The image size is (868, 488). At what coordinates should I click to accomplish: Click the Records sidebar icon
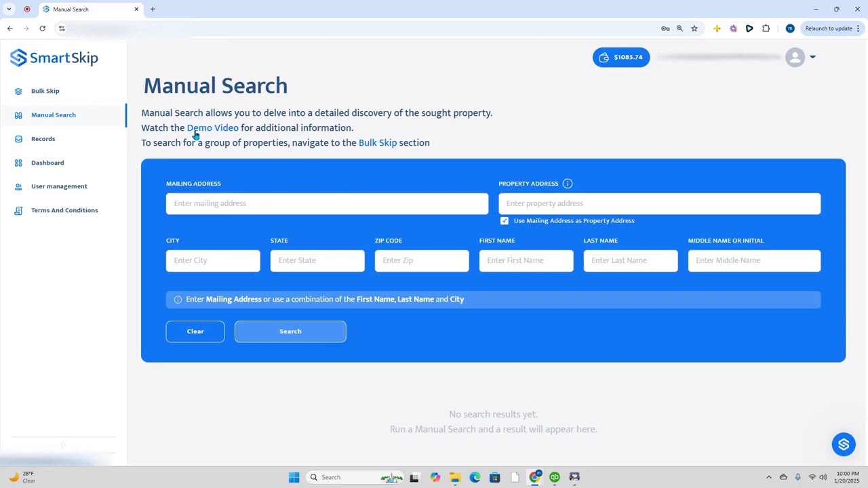(18, 139)
